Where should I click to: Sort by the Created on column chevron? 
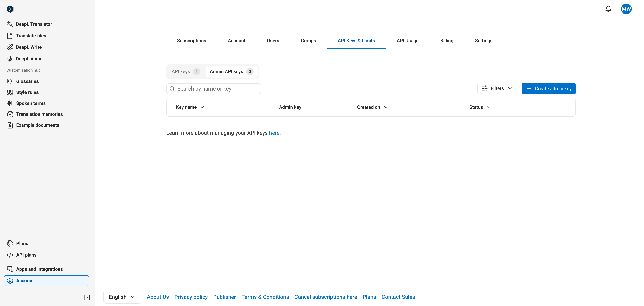(386, 107)
